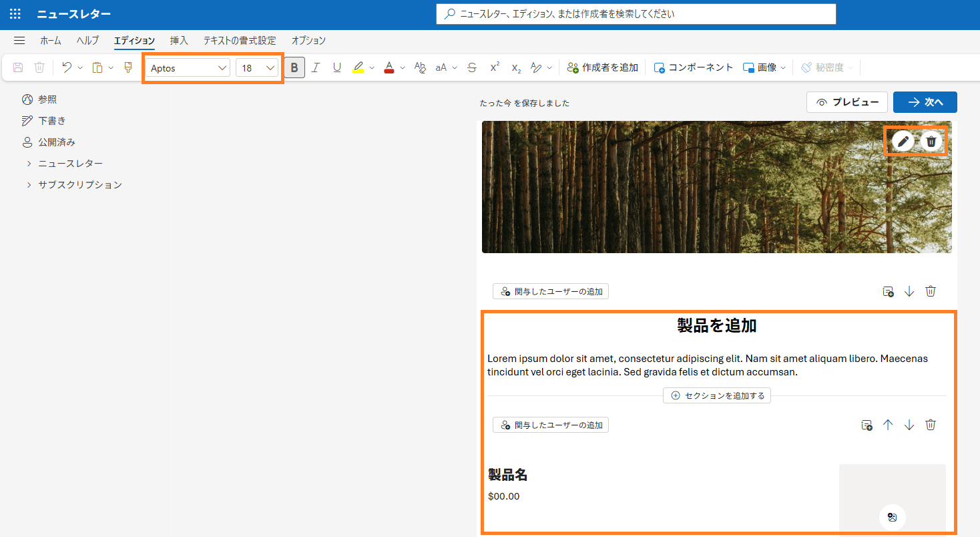Click the Superscript icon
Image resolution: width=980 pixels, height=537 pixels.
click(x=495, y=67)
